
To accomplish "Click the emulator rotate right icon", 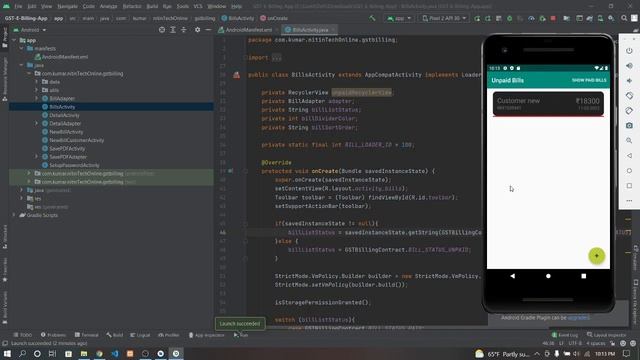I will [629, 111].
